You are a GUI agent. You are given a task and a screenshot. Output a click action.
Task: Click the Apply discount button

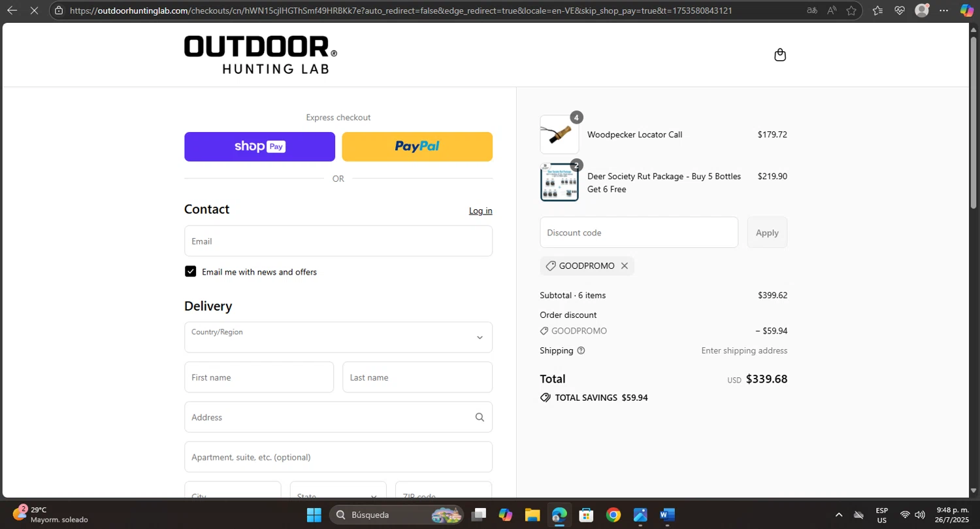click(x=767, y=232)
